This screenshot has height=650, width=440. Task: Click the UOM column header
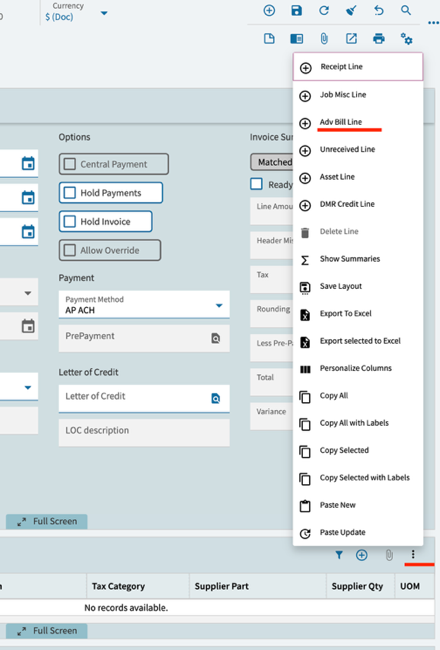pyautogui.click(x=414, y=586)
